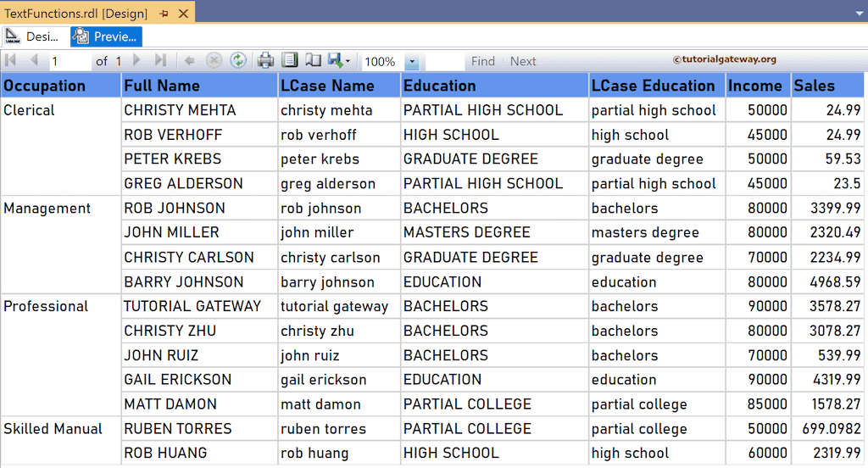The height and width of the screenshot is (468, 868).
Task: Select the Professional occupation cell
Action: 61,354
